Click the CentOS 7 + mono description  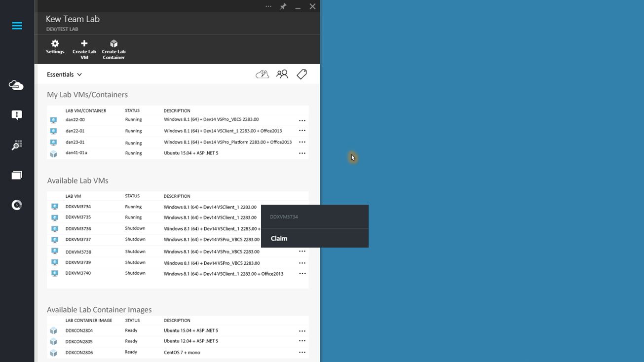[182, 352]
